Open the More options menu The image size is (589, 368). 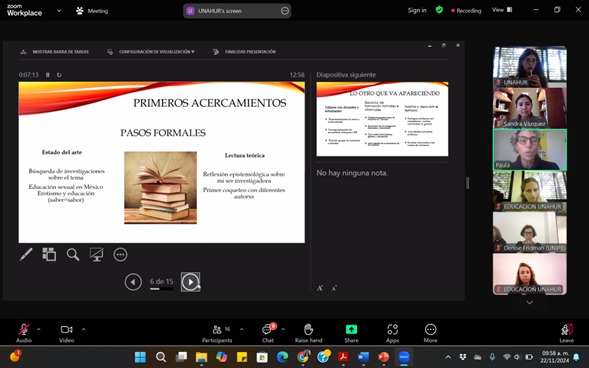point(430,333)
